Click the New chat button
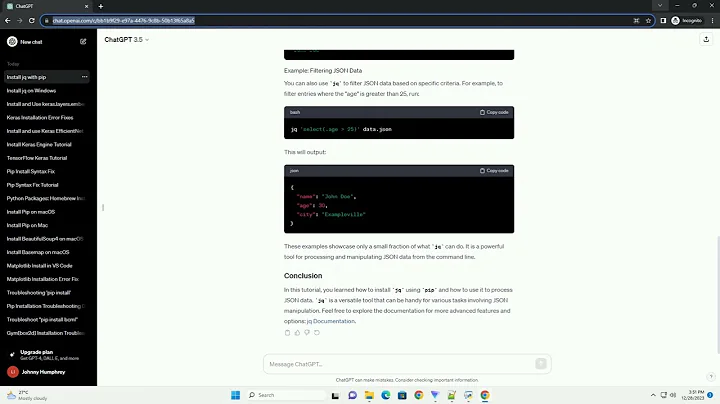 (47, 42)
